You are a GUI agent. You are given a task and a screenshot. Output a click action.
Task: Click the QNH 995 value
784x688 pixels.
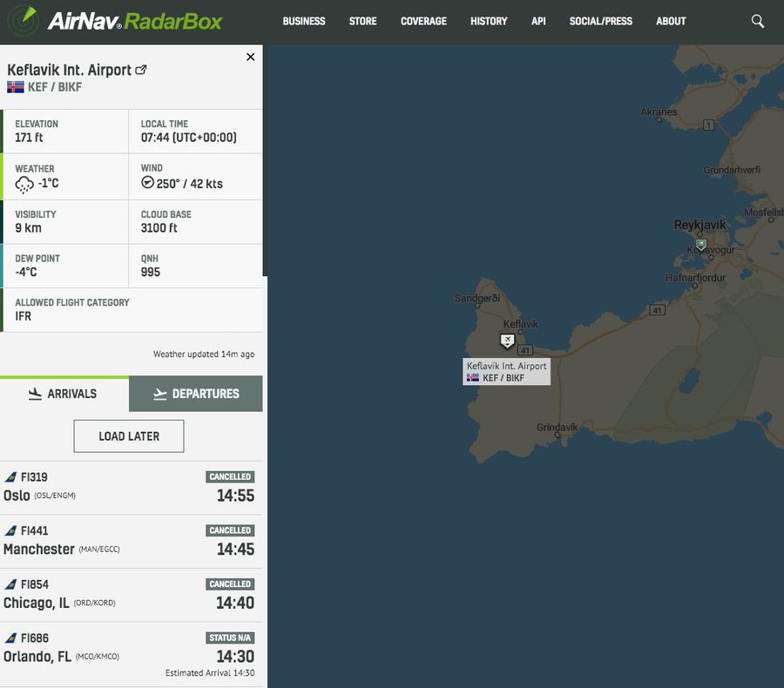pos(151,272)
